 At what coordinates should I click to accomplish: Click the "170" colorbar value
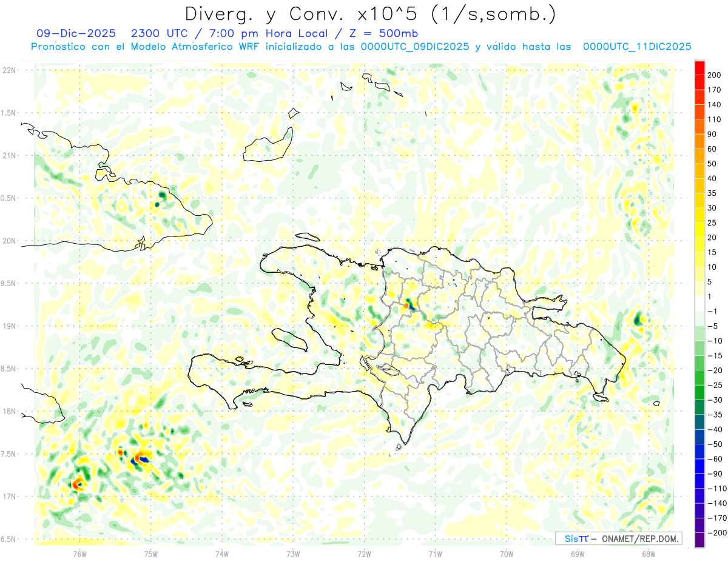pos(715,90)
